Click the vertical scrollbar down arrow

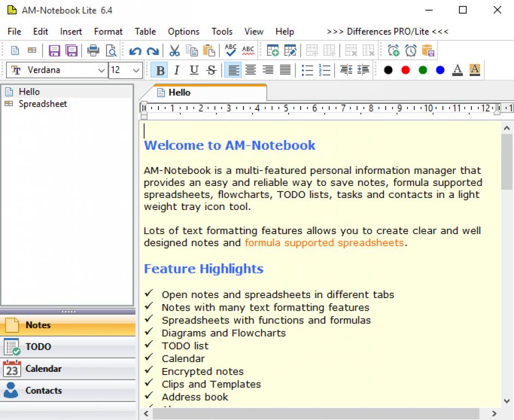tap(507, 401)
